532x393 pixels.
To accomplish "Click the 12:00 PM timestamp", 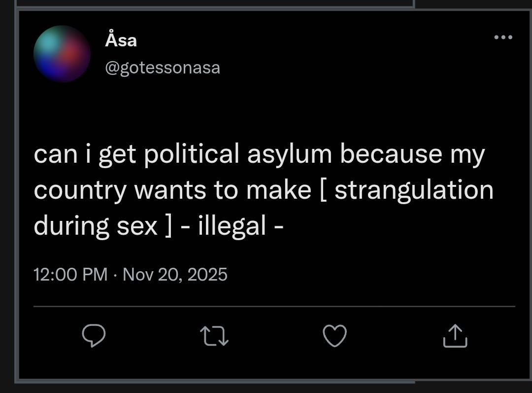I will pyautogui.click(x=70, y=274).
